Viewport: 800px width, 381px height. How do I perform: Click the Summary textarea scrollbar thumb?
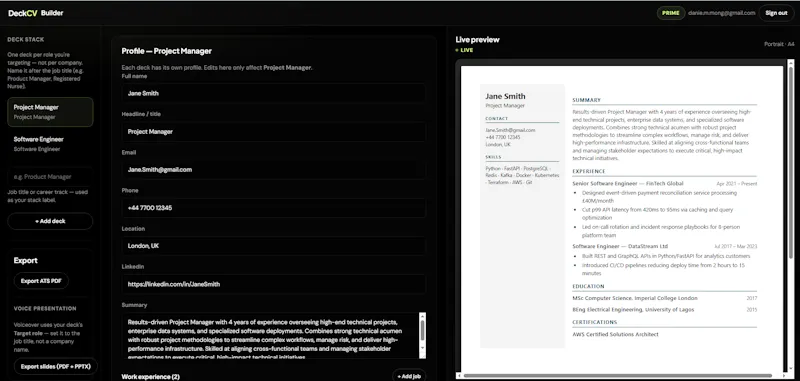coord(422,331)
